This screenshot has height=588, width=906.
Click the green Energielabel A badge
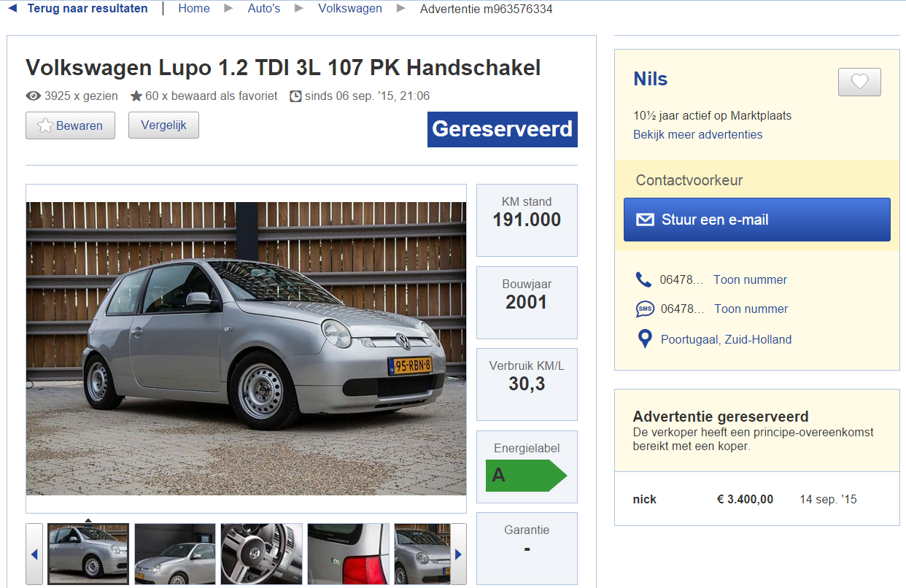pos(526,475)
